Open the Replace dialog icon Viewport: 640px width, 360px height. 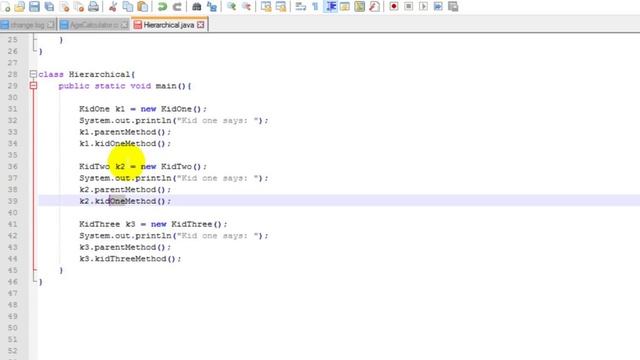211,7
